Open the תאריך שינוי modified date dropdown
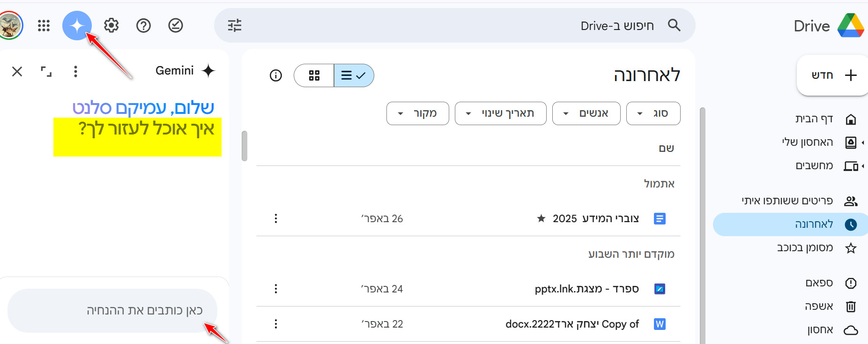 [x=500, y=113]
